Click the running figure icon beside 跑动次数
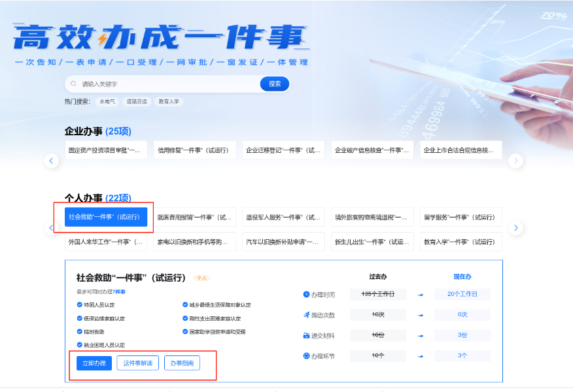573x392 pixels. click(x=306, y=315)
